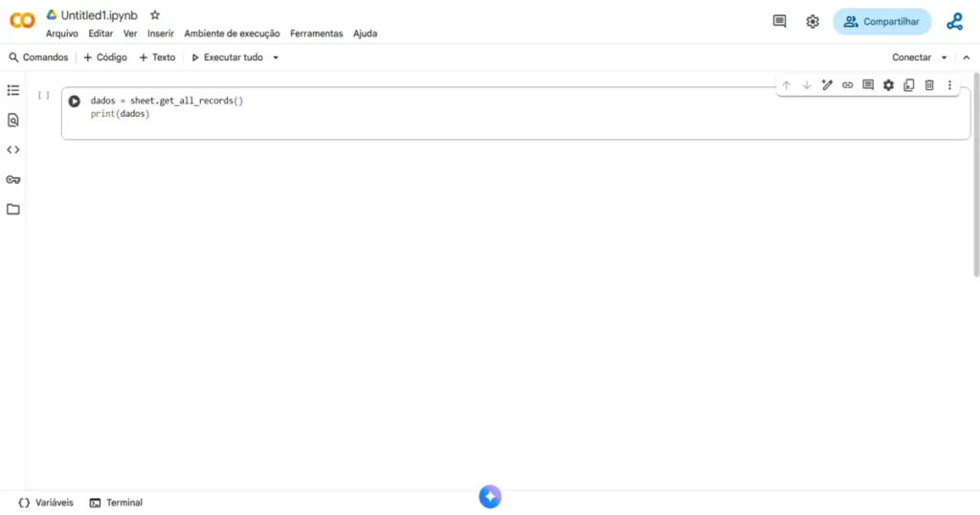Run the code cell
This screenshot has width=980, height=515.
75,101
